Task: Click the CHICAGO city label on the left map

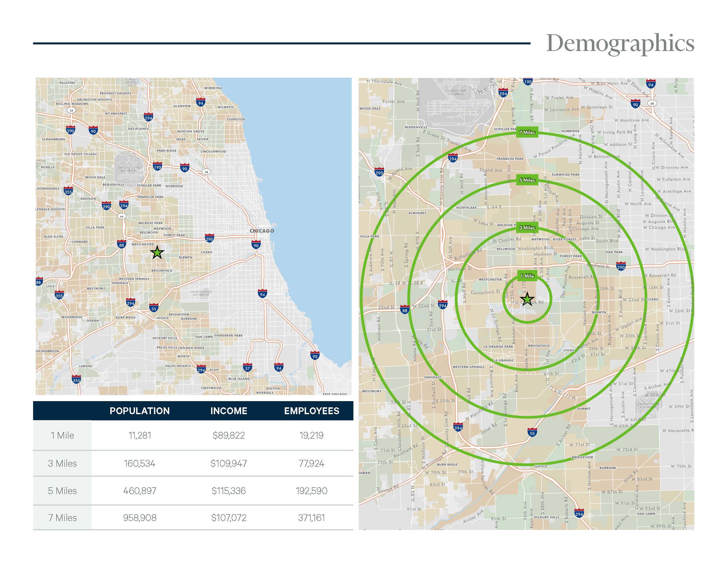Action: pyautogui.click(x=262, y=231)
